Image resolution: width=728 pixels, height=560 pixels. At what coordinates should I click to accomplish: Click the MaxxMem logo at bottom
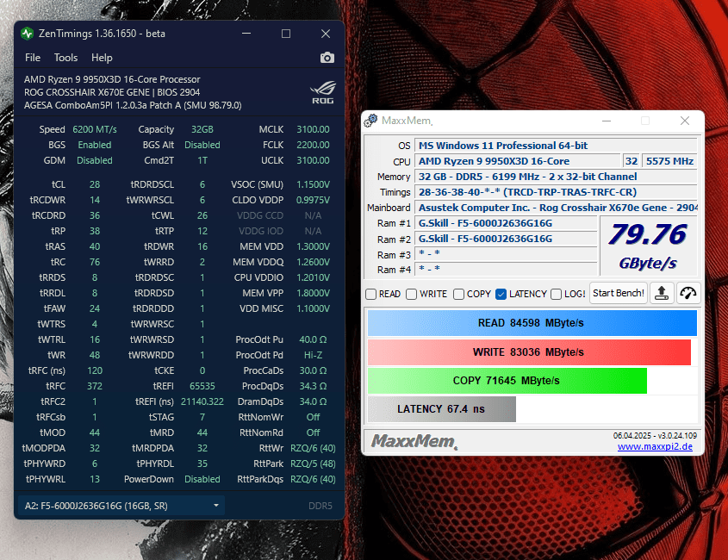click(x=414, y=441)
